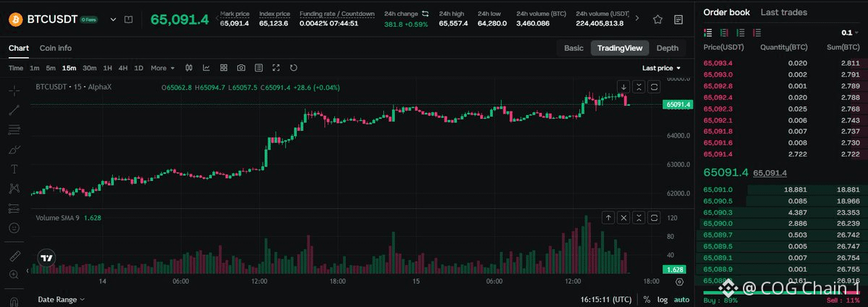Screen dimensions: 868x307
Task: Click bid price 65,091.0 in order book
Action: [x=718, y=190]
